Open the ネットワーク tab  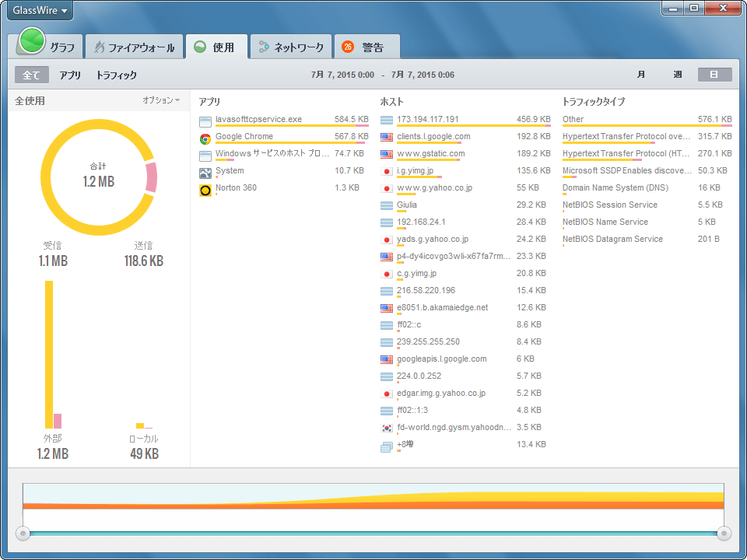291,47
